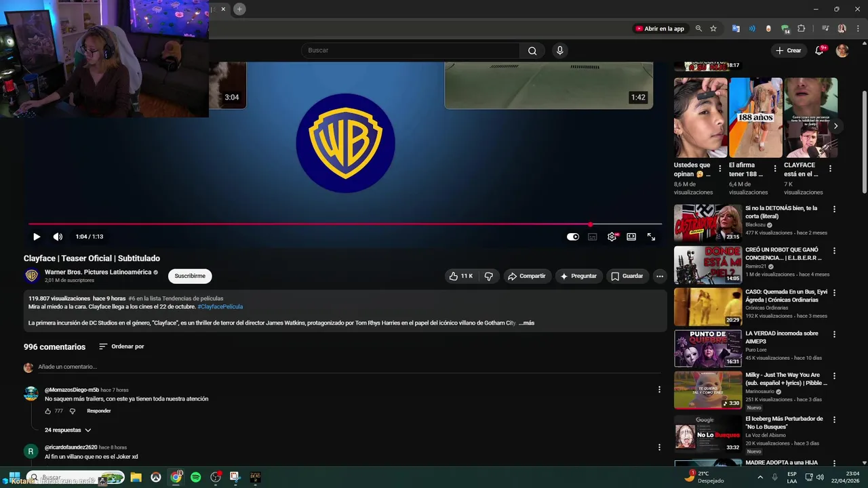
Task: Open the Google Translate extension icon
Action: click(x=736, y=28)
